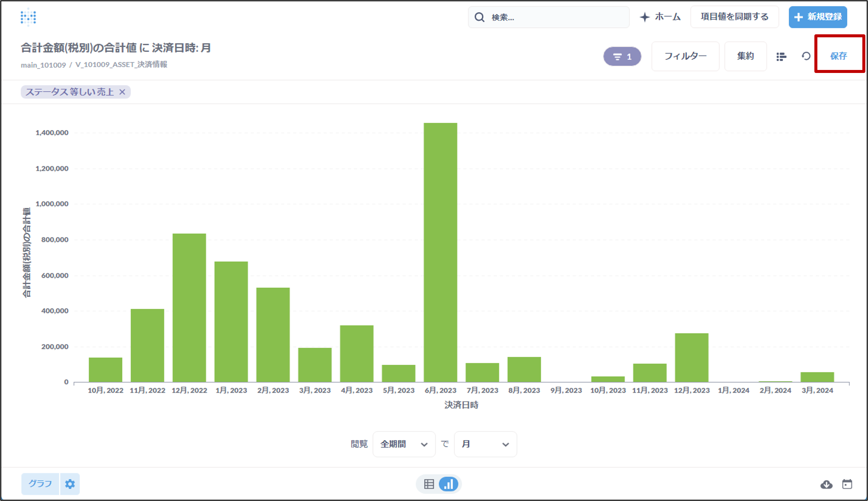The width and height of the screenshot is (868, 501).
Task: Click the 6月, 2023 green bar
Action: (x=440, y=252)
